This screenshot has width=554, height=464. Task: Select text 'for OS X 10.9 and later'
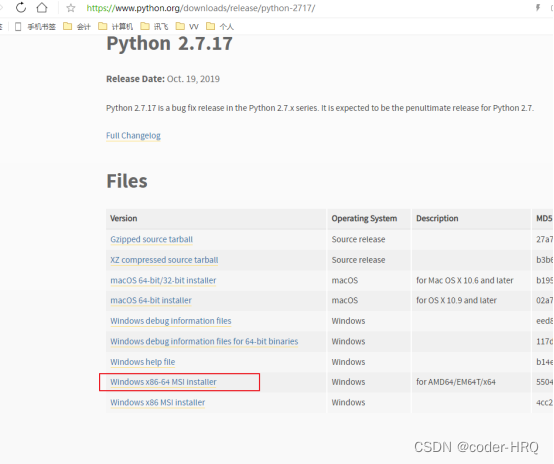tap(456, 300)
